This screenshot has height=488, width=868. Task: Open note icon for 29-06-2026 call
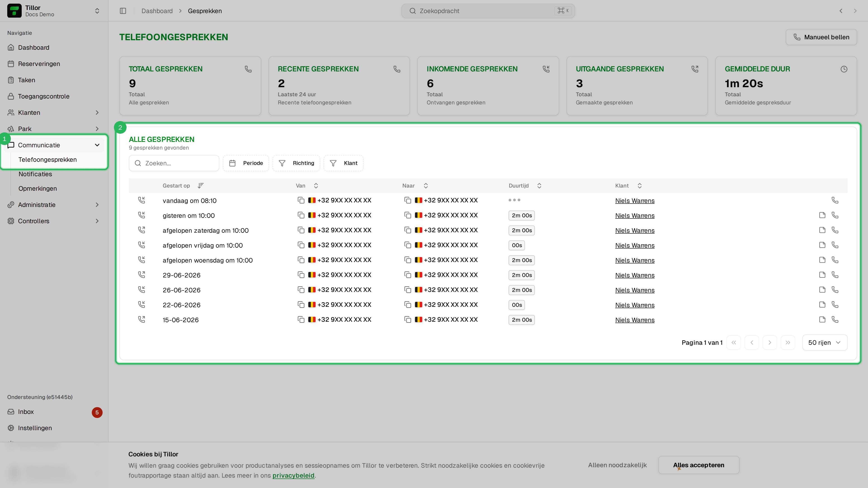[822, 275]
